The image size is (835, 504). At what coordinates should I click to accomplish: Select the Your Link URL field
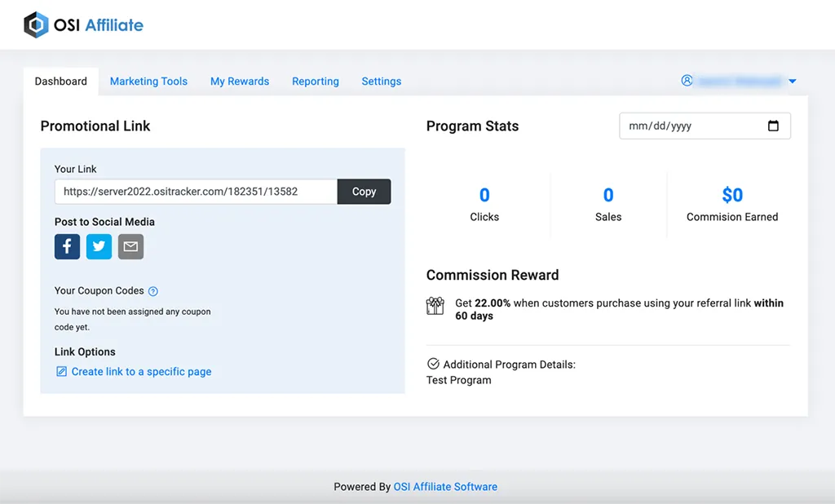pyautogui.click(x=195, y=191)
